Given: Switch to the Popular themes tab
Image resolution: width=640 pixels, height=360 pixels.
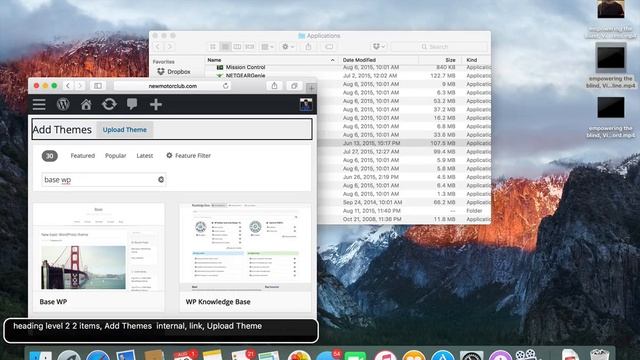Looking at the screenshot, I should (116, 156).
